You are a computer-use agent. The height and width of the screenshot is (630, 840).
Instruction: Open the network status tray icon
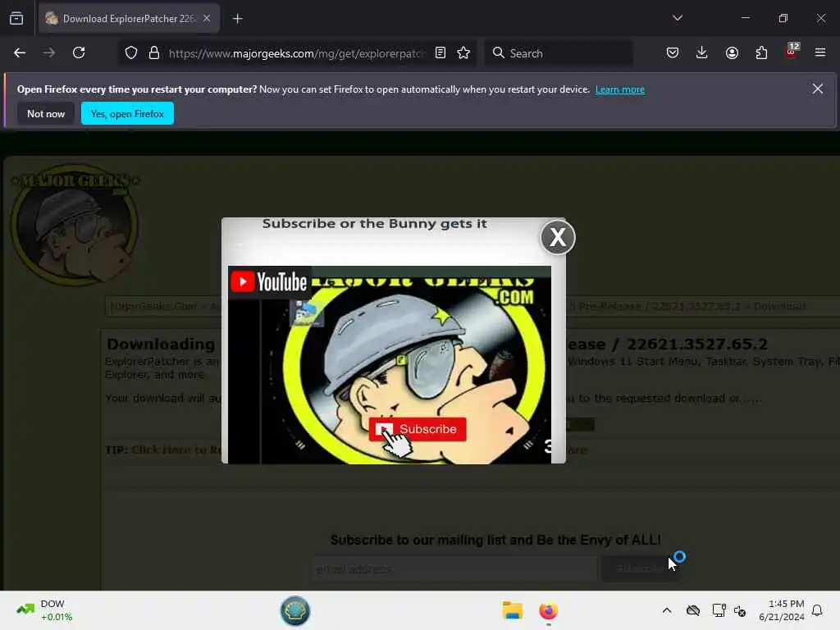click(719, 610)
